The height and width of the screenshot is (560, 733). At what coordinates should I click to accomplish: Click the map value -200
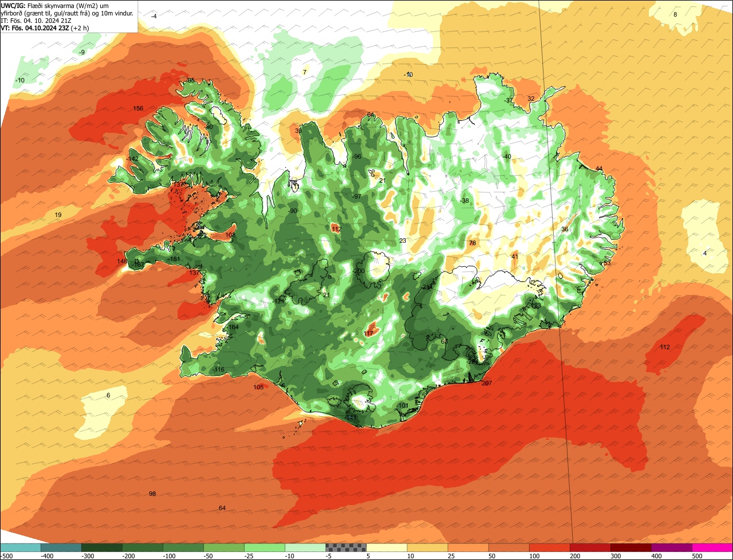point(359,271)
